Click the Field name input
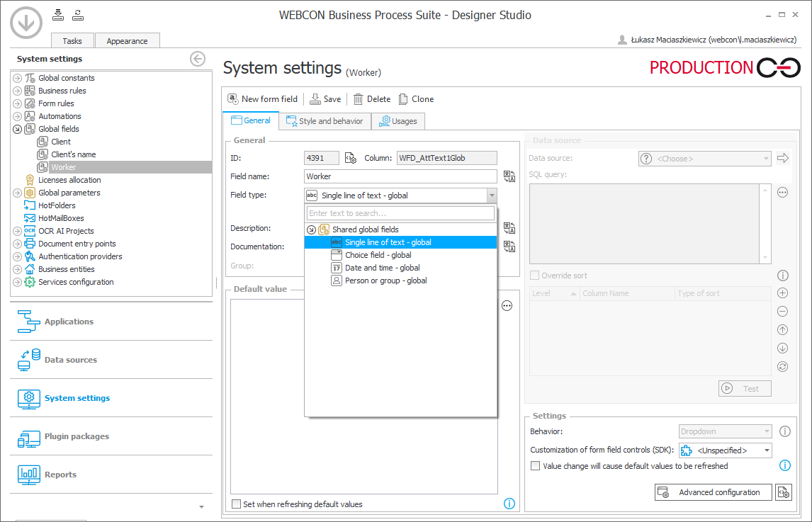The height and width of the screenshot is (522, 812). pyautogui.click(x=400, y=176)
